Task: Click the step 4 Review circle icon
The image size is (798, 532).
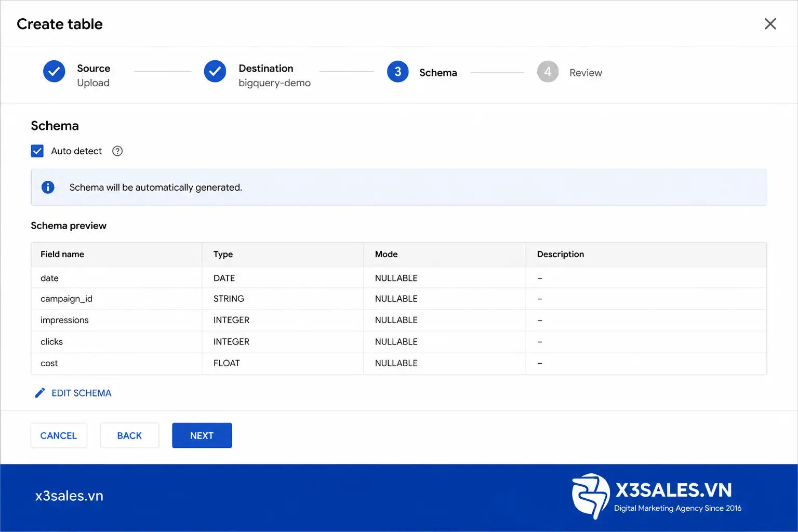Action: [548, 72]
